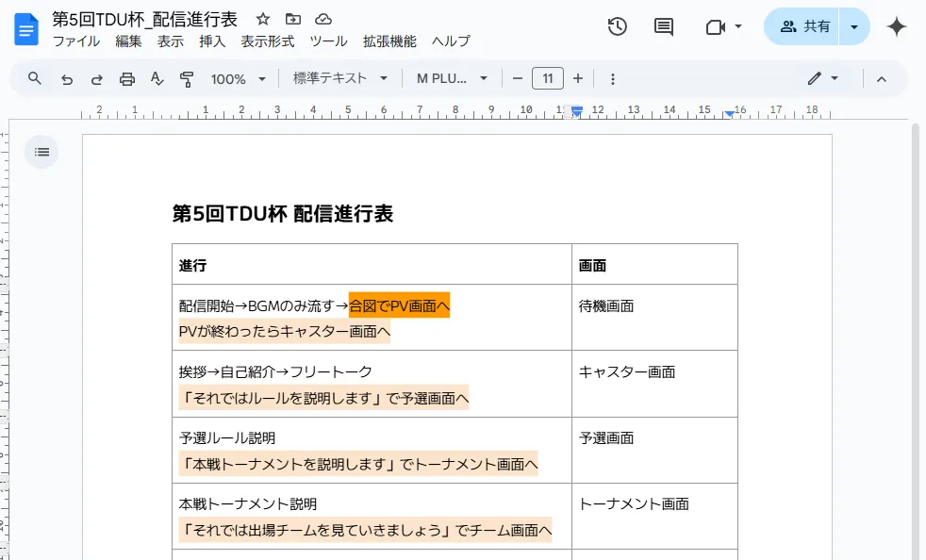Run the spelling and grammar check
The width and height of the screenshot is (926, 560).
coord(157,78)
